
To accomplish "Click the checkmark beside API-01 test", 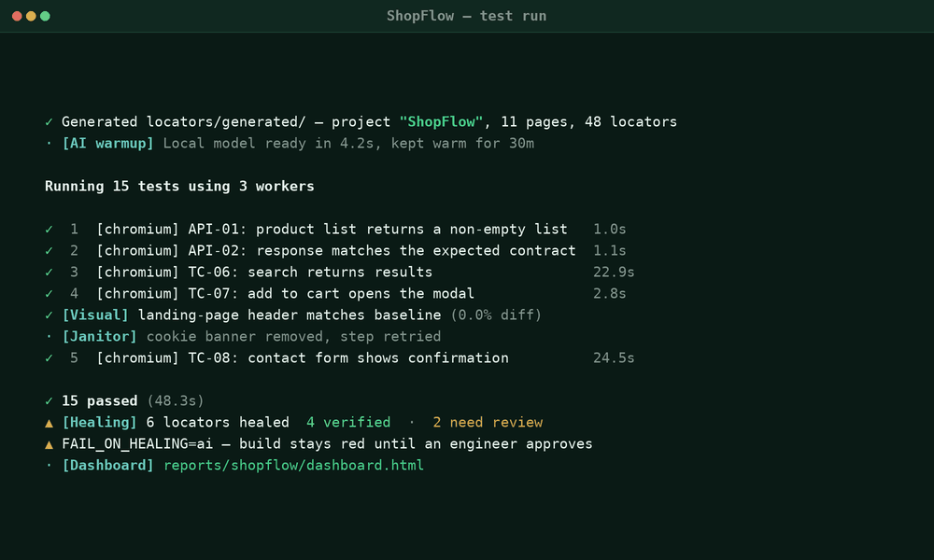I will click(x=49, y=229).
